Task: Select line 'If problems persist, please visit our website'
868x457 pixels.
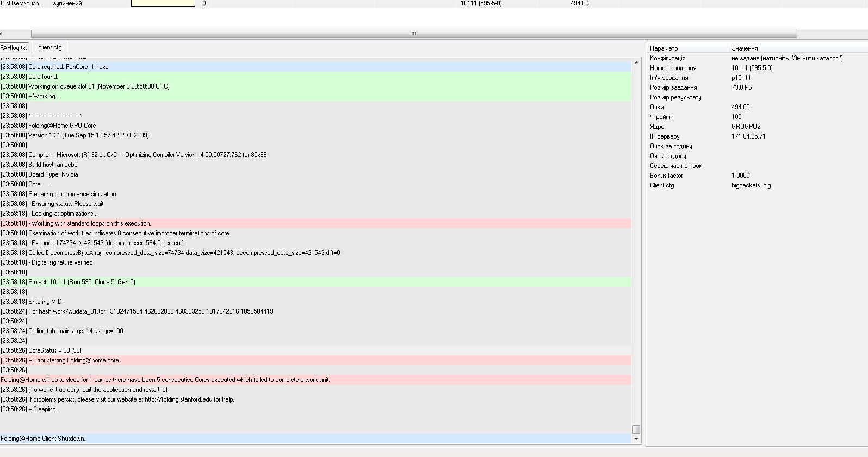Action: tap(315, 399)
